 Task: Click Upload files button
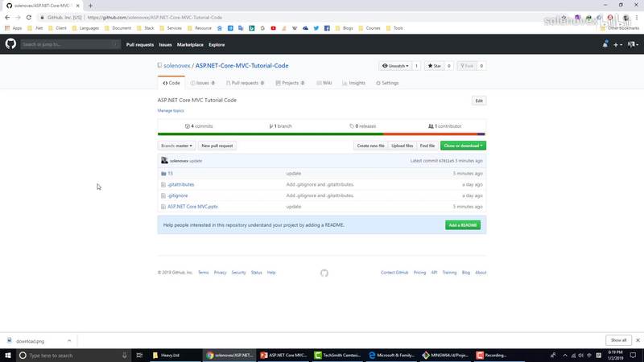[402, 146]
